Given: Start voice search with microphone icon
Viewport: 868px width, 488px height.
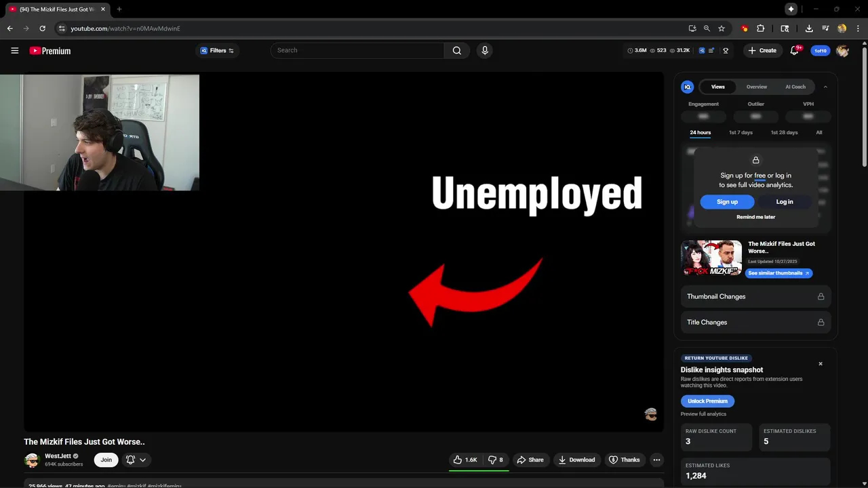Looking at the screenshot, I should coord(484,50).
